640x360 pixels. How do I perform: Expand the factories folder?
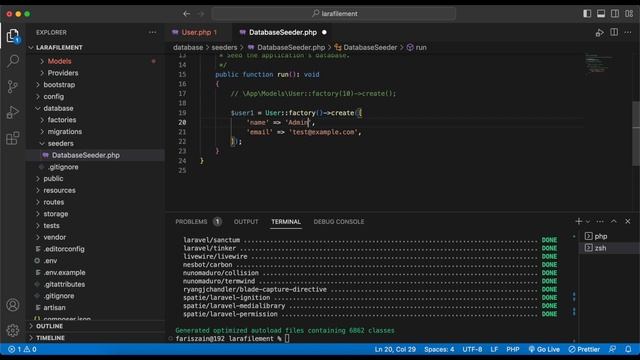tap(96, 120)
